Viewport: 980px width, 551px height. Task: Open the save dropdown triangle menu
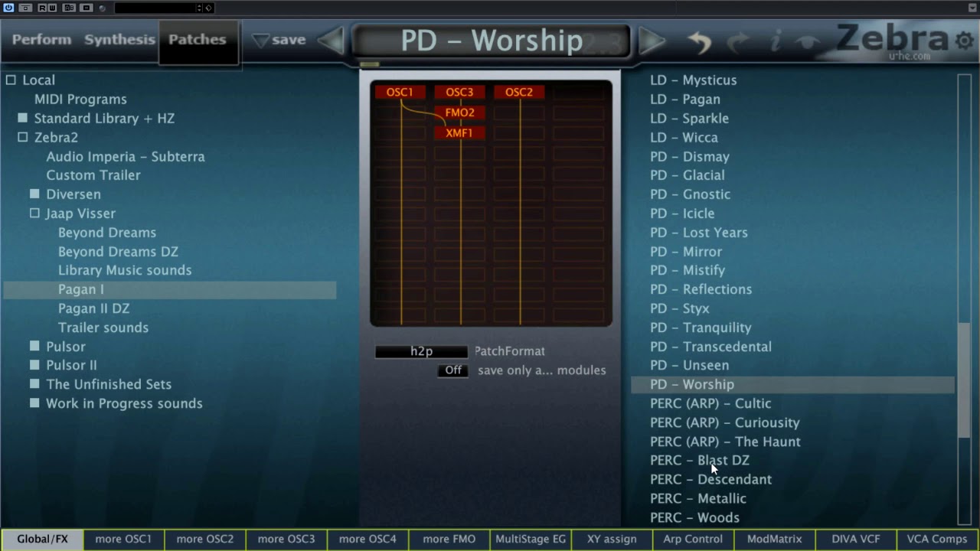260,40
